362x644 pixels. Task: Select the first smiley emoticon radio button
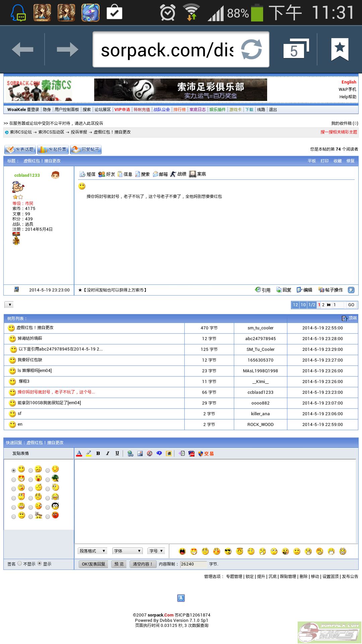(14, 470)
